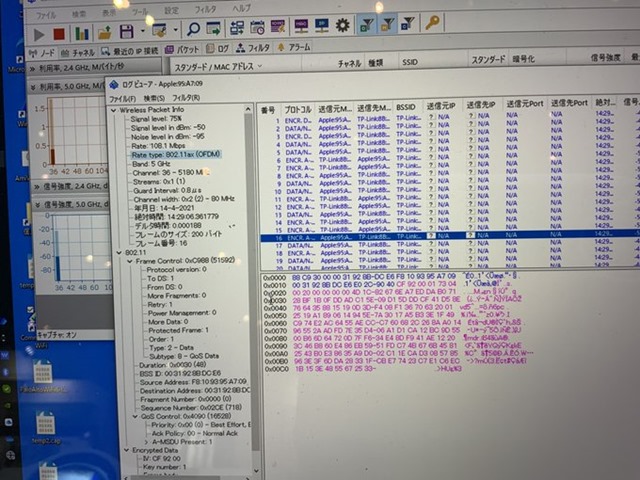
Task: Click the purple notepad with pencil icon
Action: (x=278, y=27)
